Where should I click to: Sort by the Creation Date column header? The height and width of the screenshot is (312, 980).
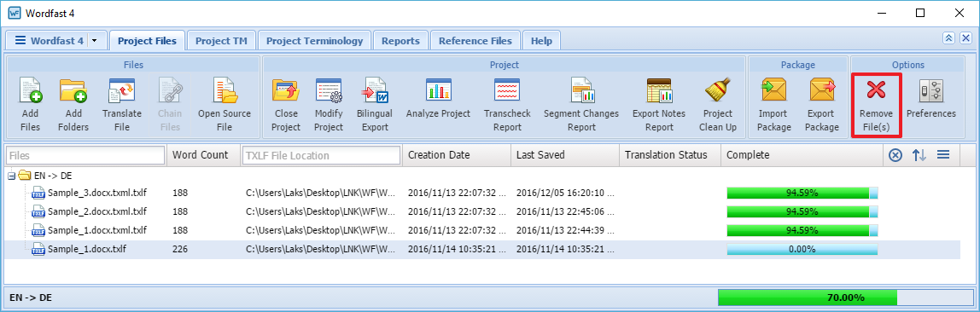click(x=456, y=155)
